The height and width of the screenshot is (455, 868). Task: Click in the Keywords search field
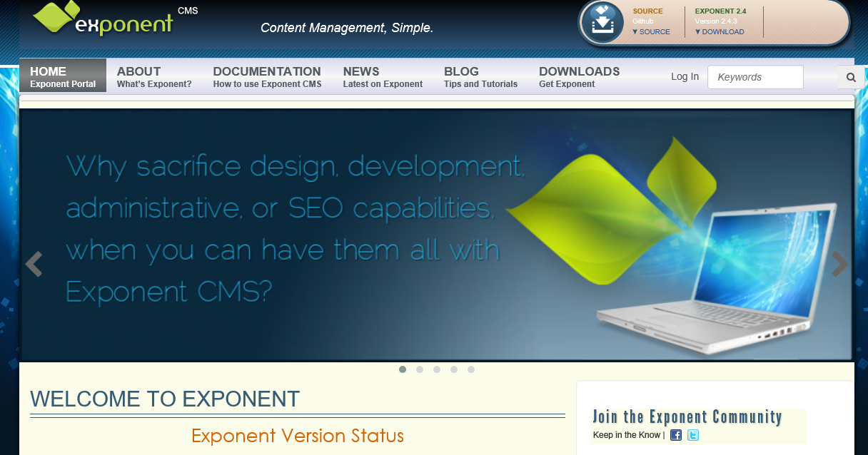[755, 77]
